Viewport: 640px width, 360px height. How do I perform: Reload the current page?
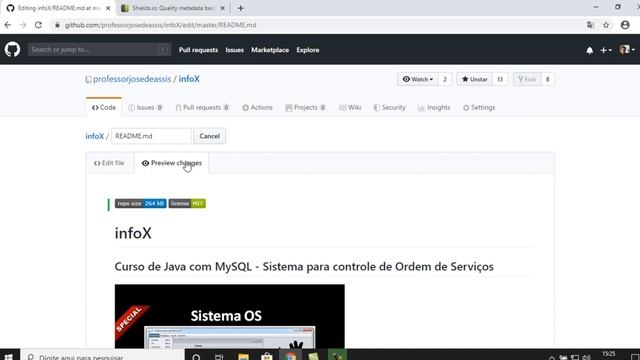[x=38, y=25]
